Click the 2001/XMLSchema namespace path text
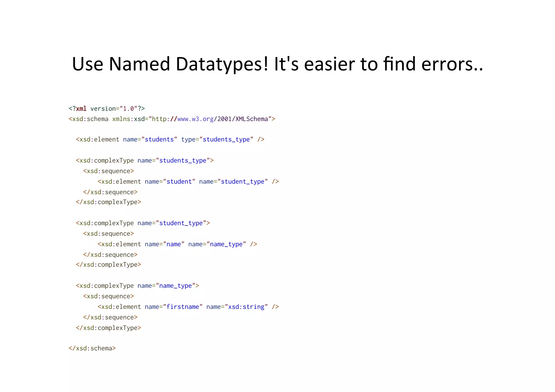555x392 pixels. point(243,119)
